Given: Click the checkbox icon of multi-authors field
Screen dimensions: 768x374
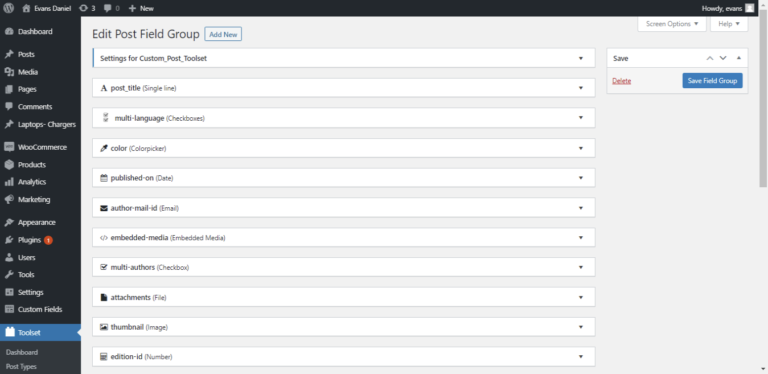Looking at the screenshot, I should tap(103, 268).
